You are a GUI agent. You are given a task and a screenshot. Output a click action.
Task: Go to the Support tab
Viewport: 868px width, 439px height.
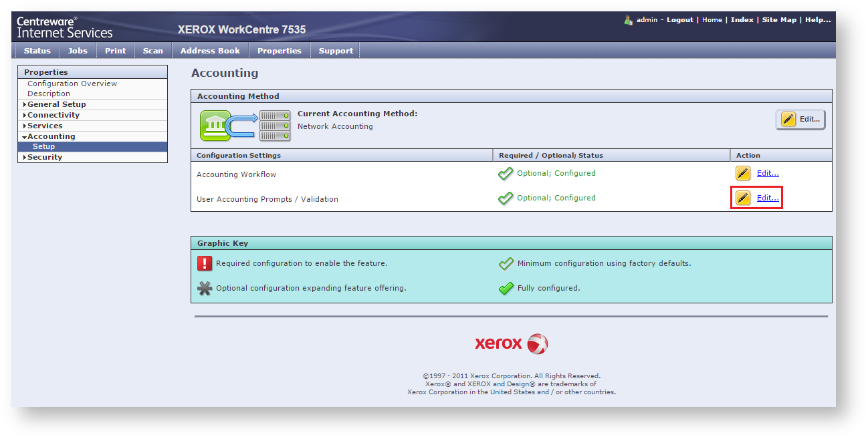[336, 51]
